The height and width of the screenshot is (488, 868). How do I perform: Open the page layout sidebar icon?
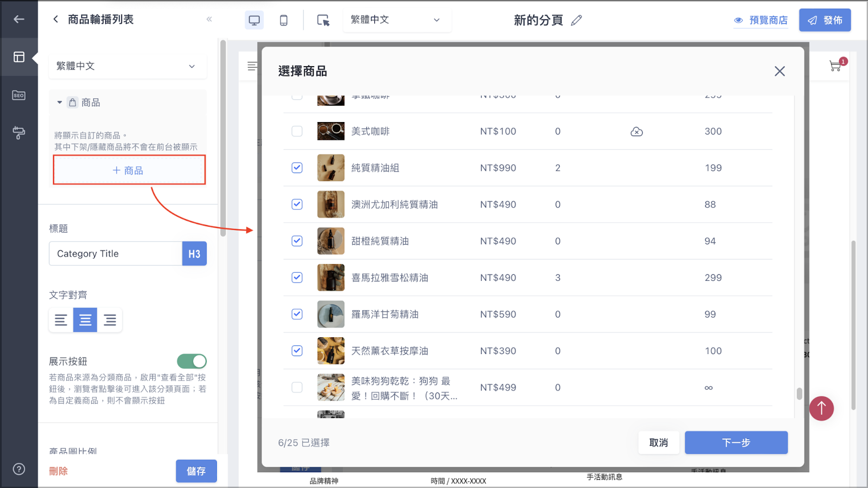coord(19,57)
